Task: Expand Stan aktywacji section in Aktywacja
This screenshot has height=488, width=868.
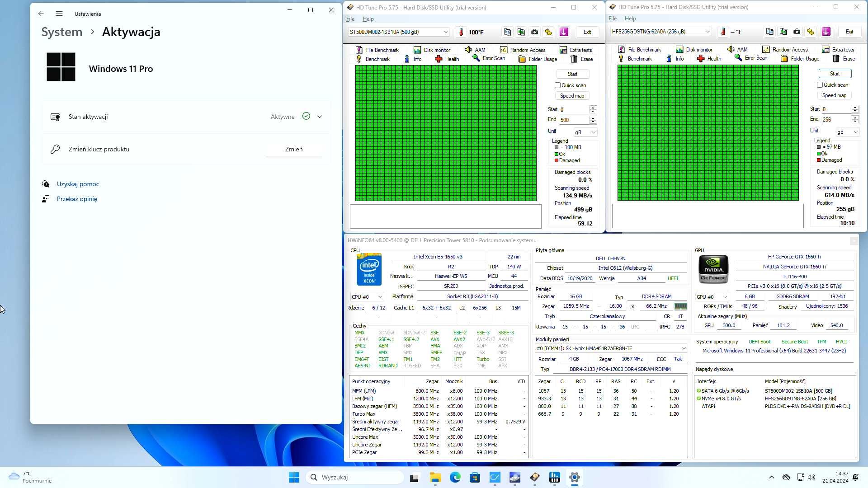Action: coord(320,117)
